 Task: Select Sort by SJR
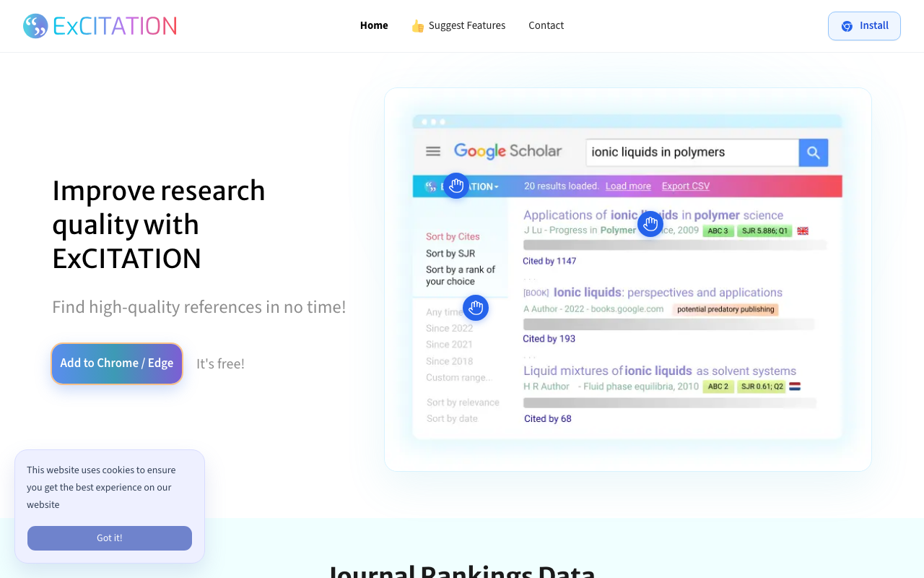[x=450, y=254]
